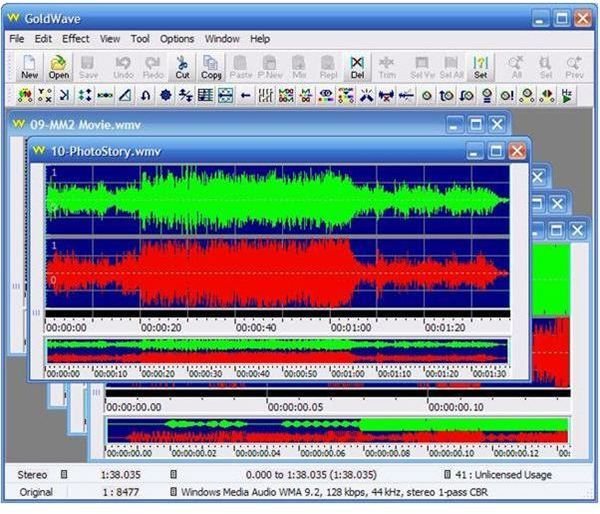The height and width of the screenshot is (514, 600).
Task: Click the '41 : Unlicensed Usage' status text
Action: coord(504,475)
